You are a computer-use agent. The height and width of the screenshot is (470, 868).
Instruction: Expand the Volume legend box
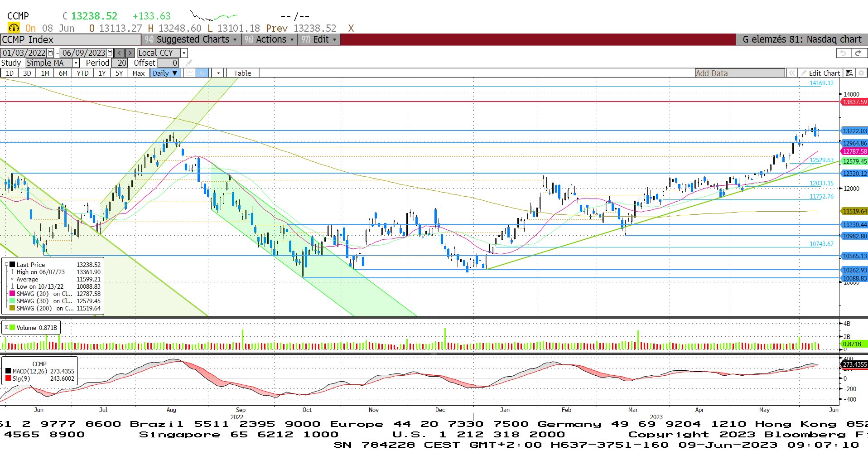tap(6, 327)
